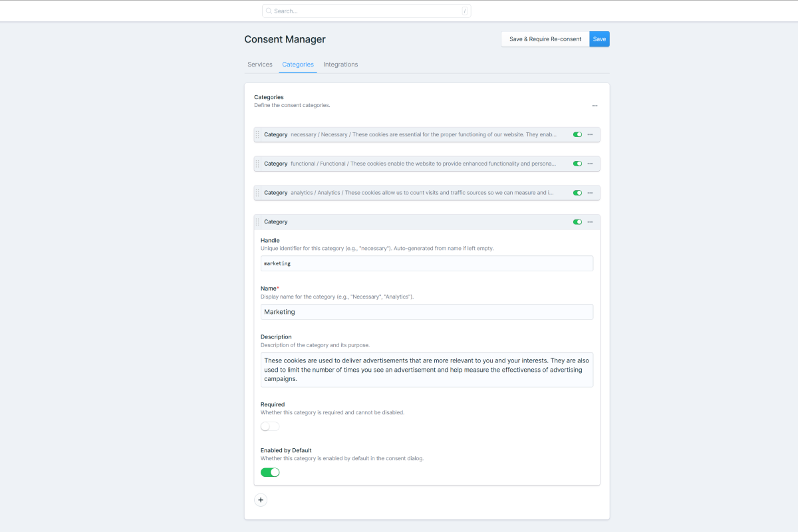Open the Categories header ellipsis menu

[x=595, y=105]
